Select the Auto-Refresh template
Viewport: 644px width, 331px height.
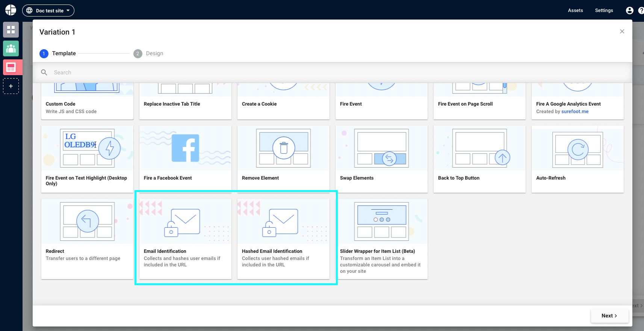[x=577, y=159]
